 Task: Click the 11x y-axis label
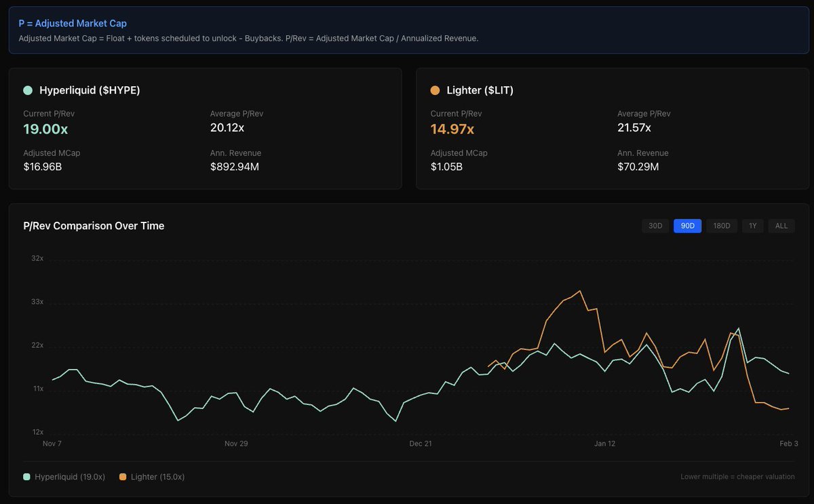point(38,389)
